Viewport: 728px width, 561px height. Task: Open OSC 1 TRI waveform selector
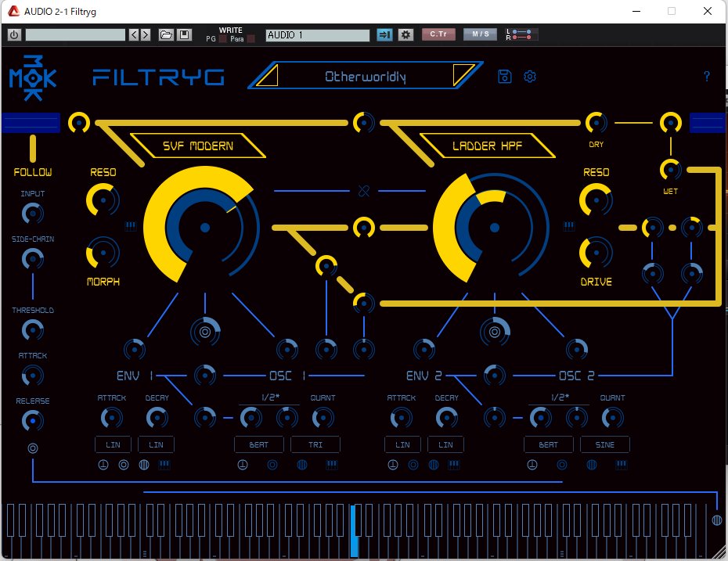click(x=315, y=444)
